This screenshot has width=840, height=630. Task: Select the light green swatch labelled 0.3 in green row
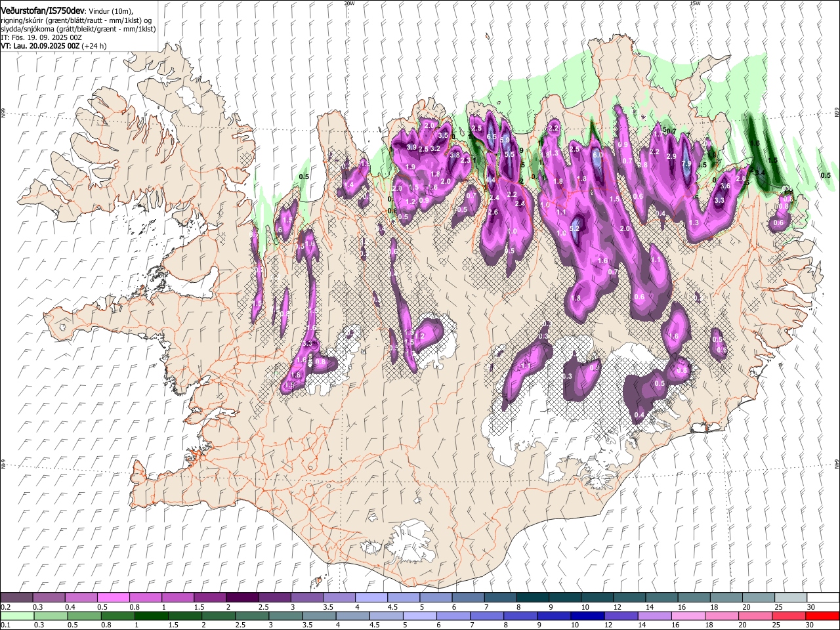(51, 616)
